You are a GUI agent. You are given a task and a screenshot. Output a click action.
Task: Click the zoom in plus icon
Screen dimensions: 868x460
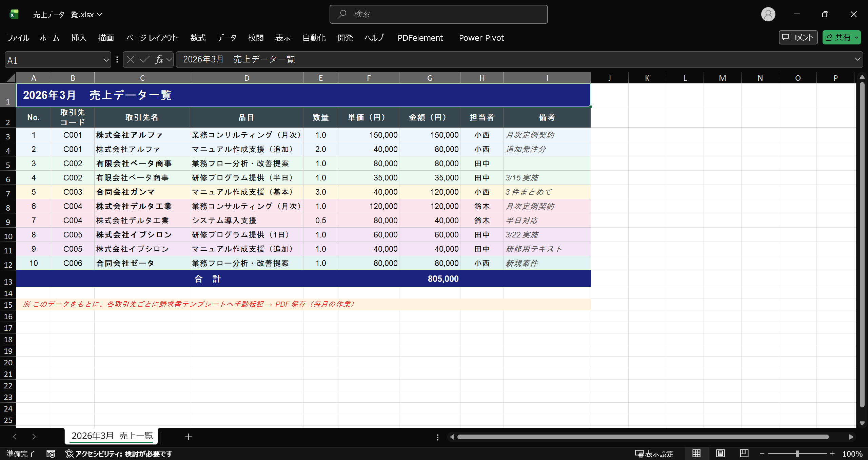(832, 454)
